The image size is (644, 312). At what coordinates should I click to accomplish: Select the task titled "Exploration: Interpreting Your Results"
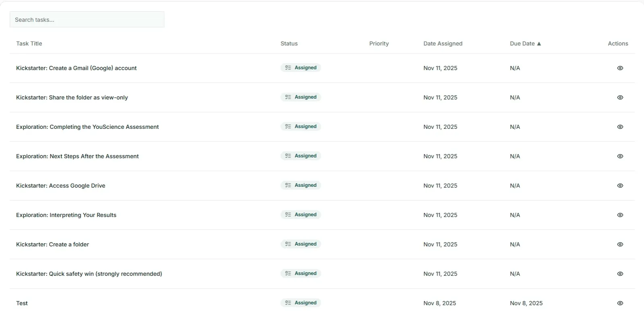click(66, 215)
